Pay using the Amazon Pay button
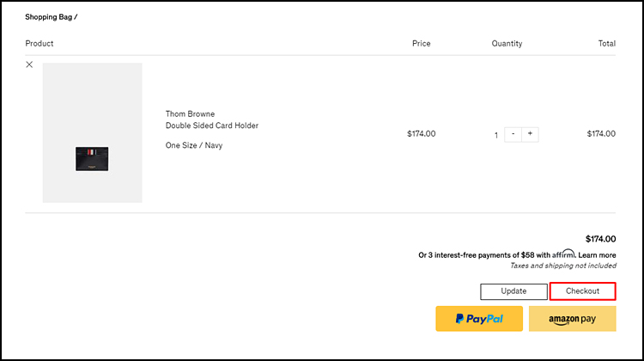Viewport: 644px width, 361px height. 573,319
